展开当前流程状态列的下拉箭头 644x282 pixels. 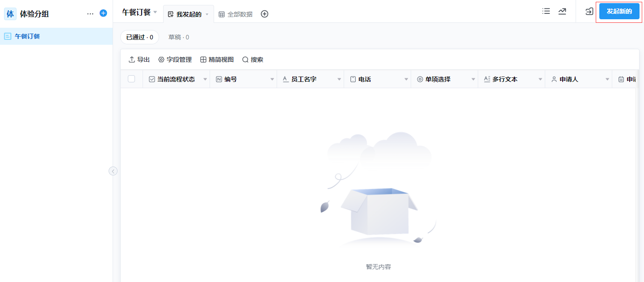point(205,78)
